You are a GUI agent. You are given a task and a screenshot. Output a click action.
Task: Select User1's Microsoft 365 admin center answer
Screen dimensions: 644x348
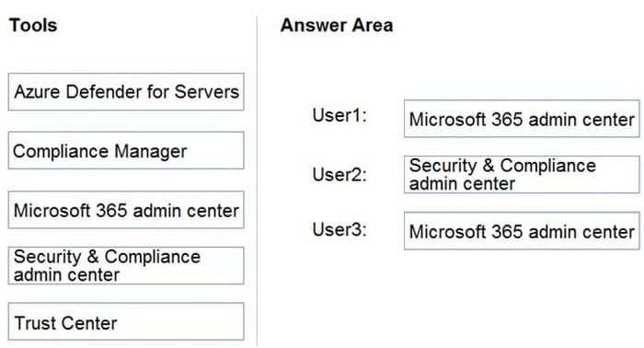522,119
